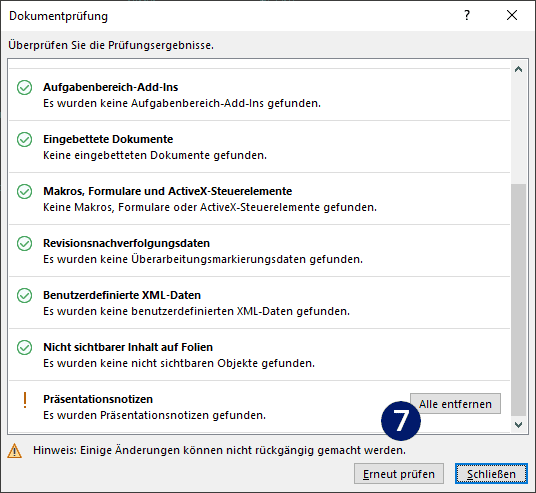536x493 pixels.
Task: Select the Präsentationsnotizen heading
Action: click(98, 399)
